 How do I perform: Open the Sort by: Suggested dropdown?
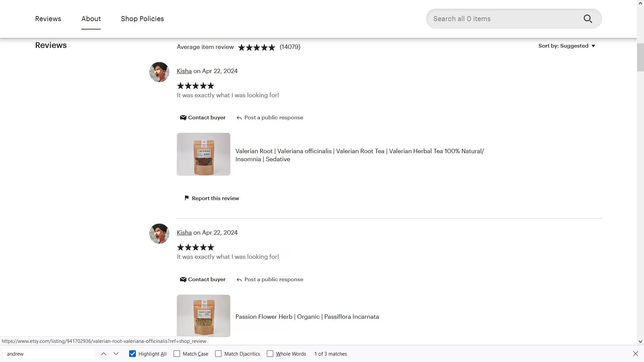(x=567, y=46)
